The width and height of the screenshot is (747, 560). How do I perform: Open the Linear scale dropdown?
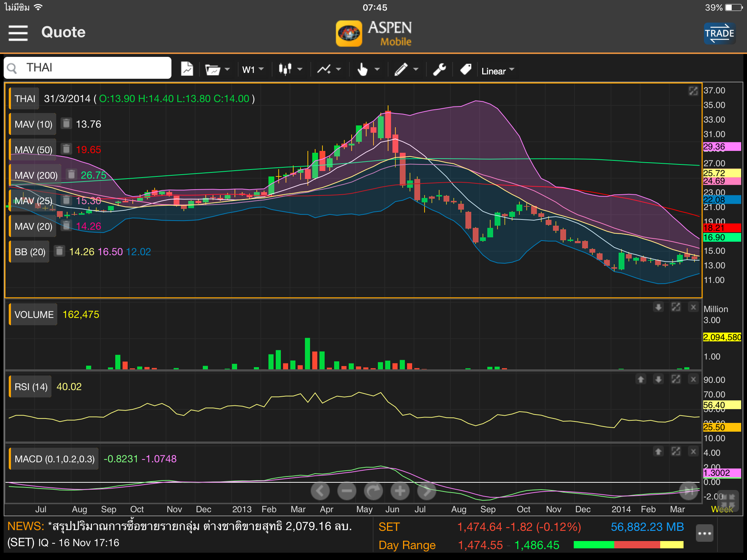pos(498,71)
